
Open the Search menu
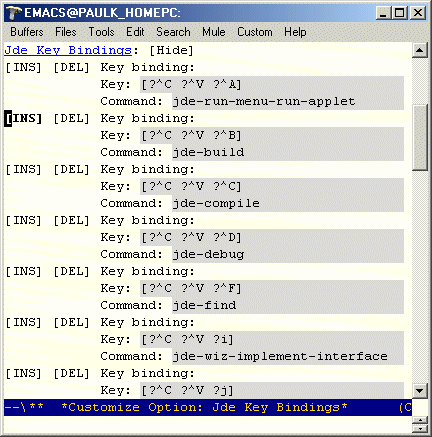point(173,32)
